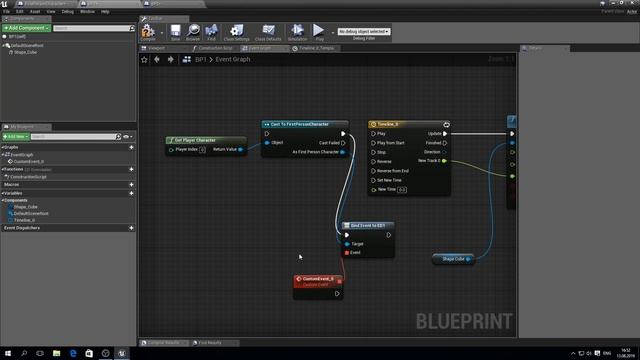Screen dimensions: 640x360
Task: Select Shape_Cube in the top Components tree
Action: (25, 53)
